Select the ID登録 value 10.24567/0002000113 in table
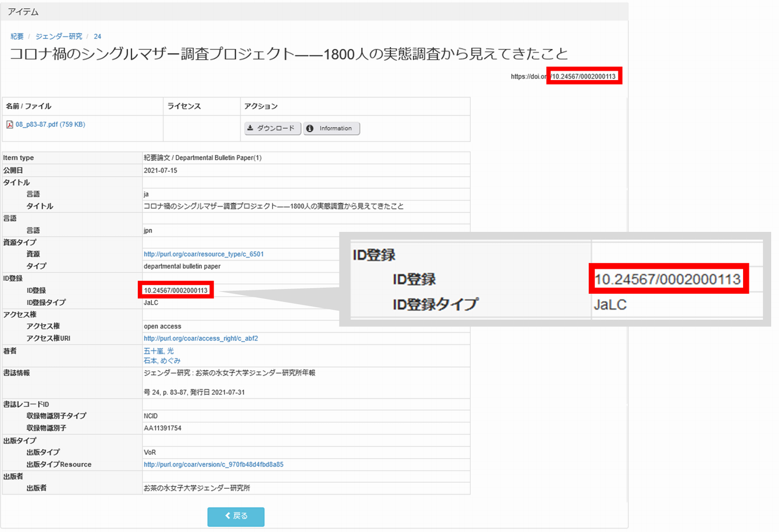Image resolution: width=779 pixels, height=532 pixels. tap(176, 291)
